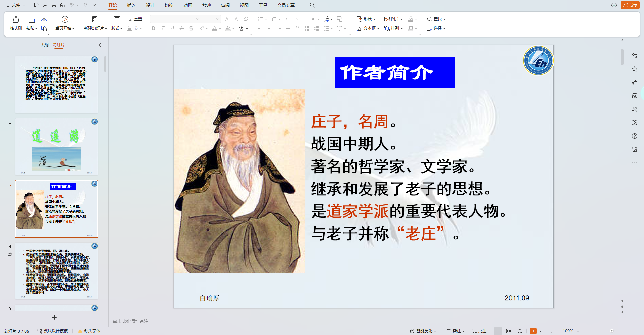
Task: Select the Format Painter (格式刷) tool
Action: pos(16,23)
